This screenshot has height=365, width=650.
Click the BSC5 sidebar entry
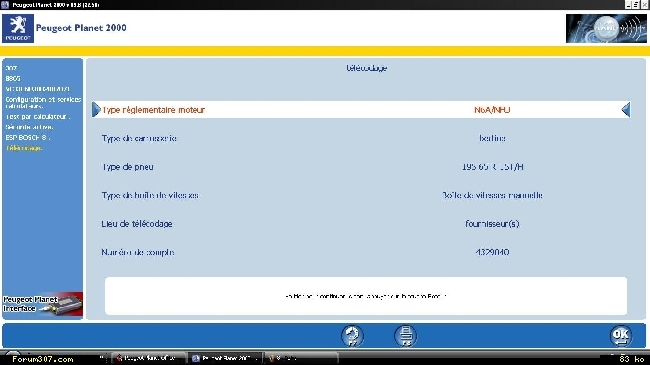13,78
